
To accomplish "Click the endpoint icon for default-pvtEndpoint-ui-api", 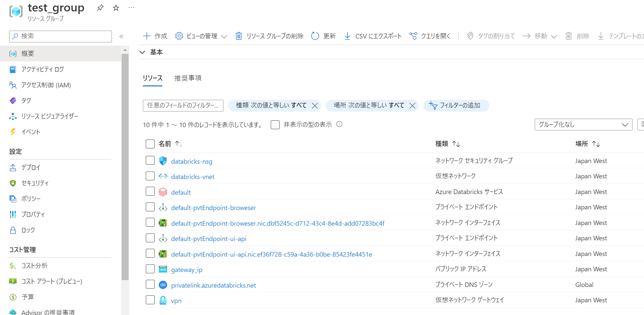I will (x=163, y=238).
